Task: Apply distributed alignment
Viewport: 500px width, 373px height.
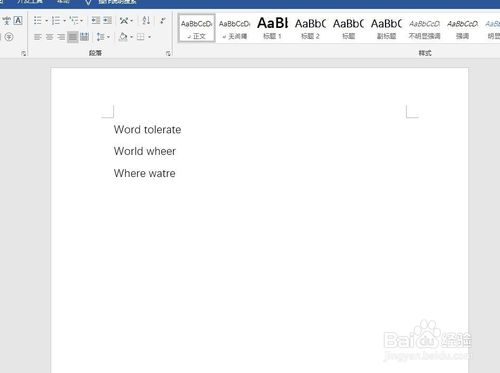Action: coord(84,37)
